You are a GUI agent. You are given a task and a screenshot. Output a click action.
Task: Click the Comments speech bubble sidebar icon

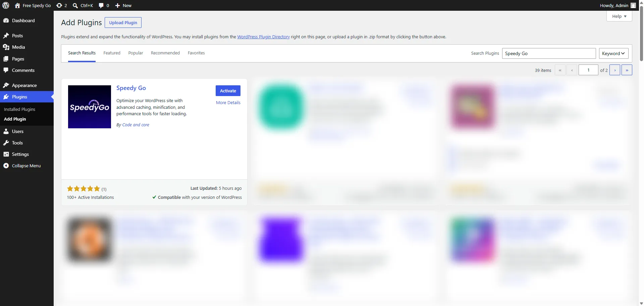pos(6,70)
